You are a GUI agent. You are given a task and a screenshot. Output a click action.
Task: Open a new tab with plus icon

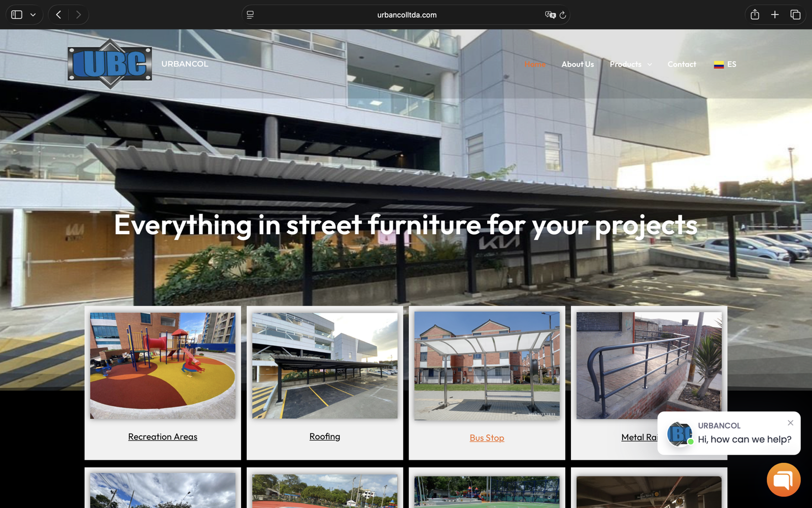pyautogui.click(x=775, y=15)
